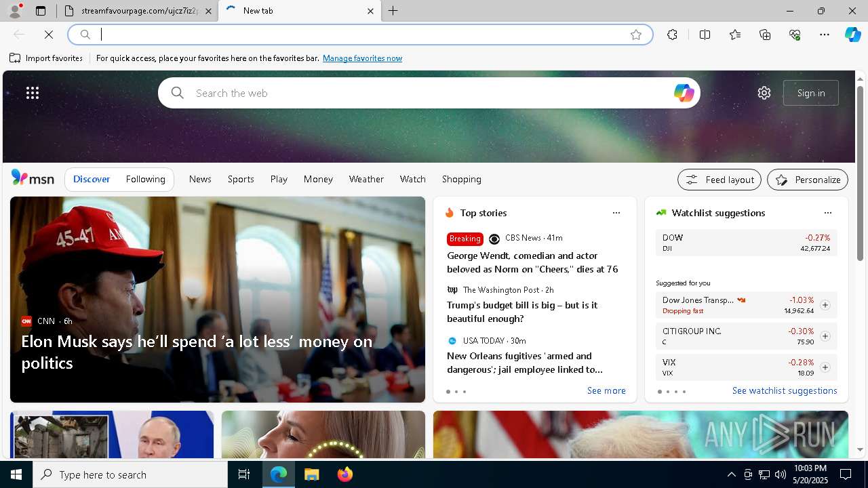Click the Search the web box
868x488 pixels.
point(429,93)
